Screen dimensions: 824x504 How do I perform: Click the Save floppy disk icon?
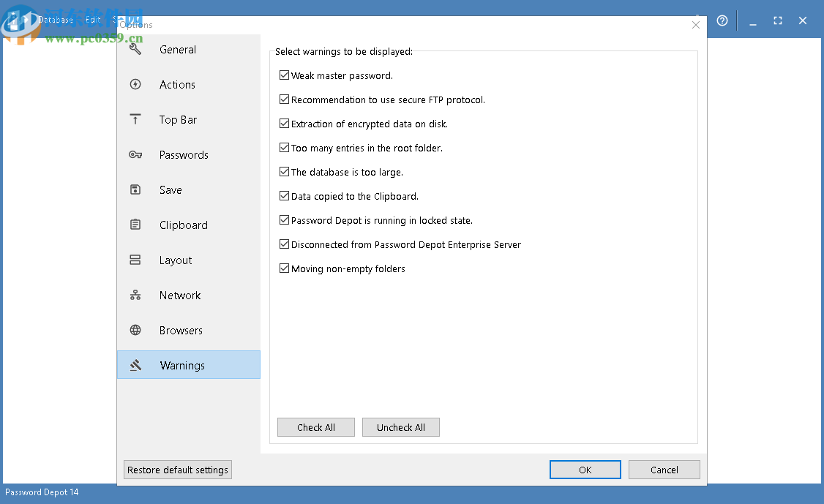click(x=135, y=190)
